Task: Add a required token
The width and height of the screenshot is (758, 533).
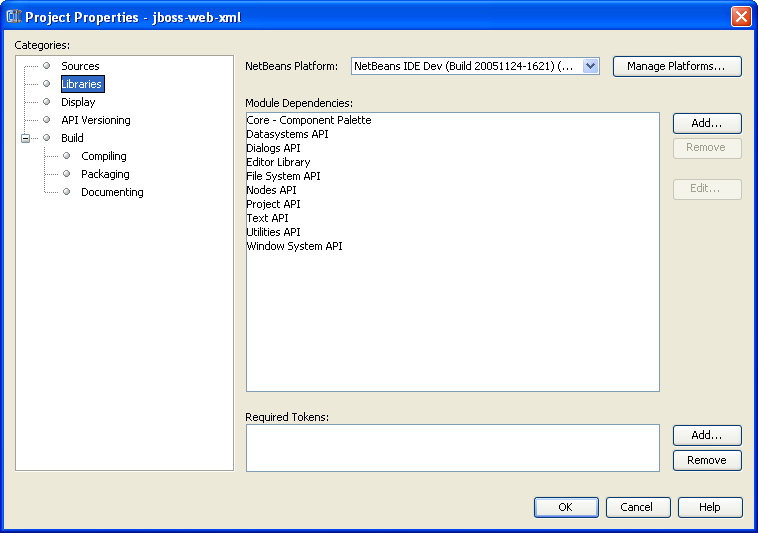Action: 707,435
